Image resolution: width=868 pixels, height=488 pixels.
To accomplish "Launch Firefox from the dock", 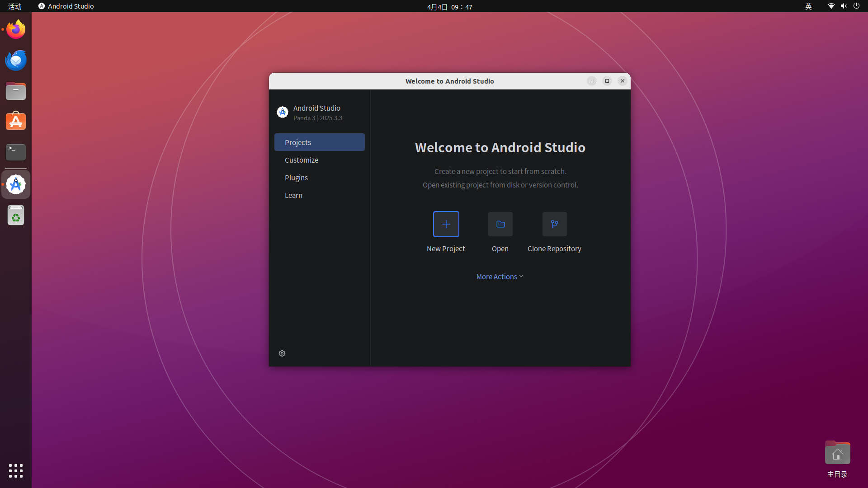I will 16,30.
